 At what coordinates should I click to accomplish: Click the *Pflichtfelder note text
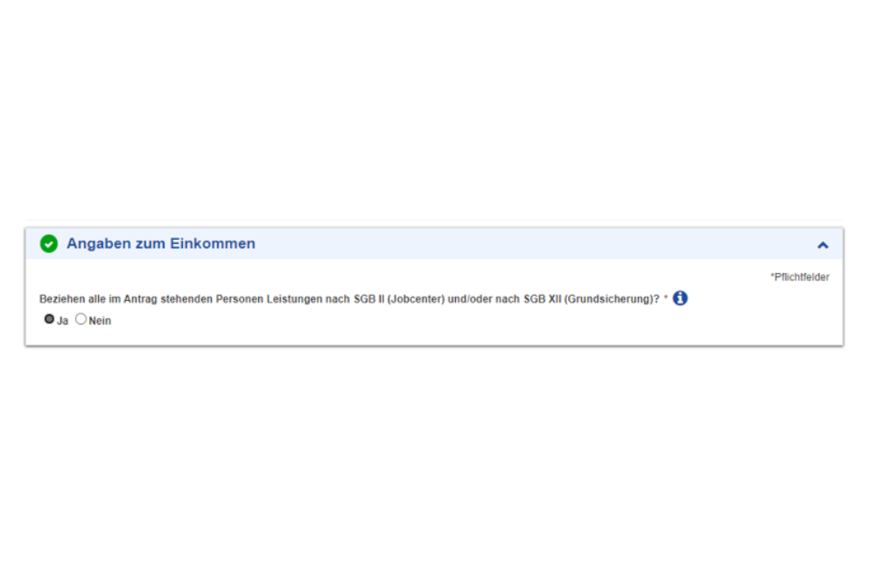800,276
